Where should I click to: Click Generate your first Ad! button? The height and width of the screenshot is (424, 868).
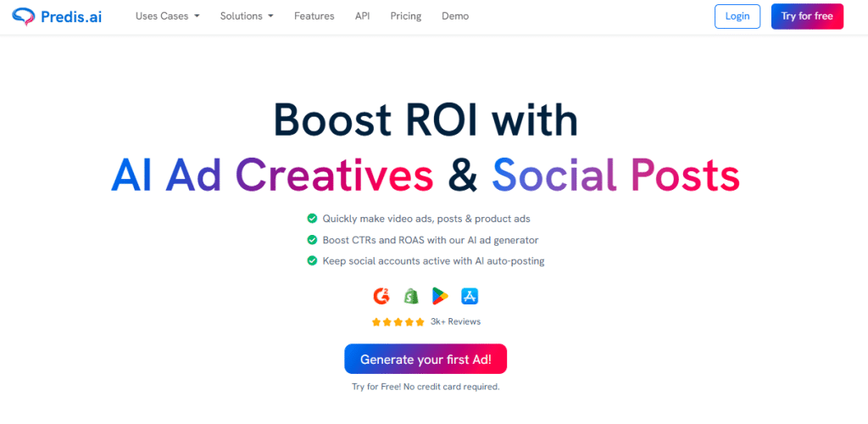click(x=426, y=360)
